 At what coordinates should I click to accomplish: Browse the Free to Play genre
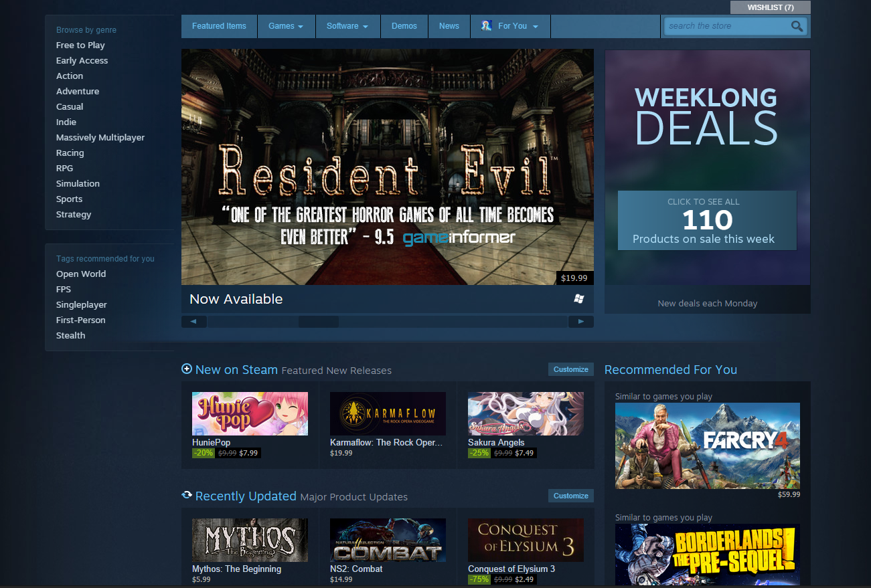coord(80,45)
